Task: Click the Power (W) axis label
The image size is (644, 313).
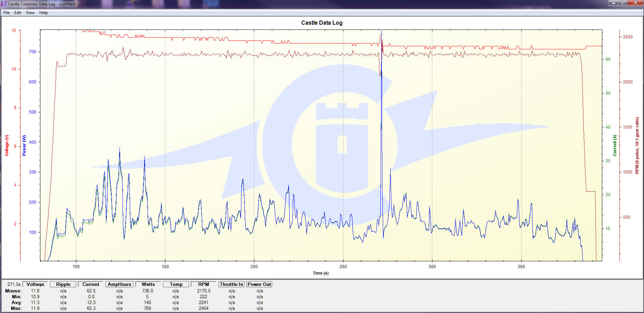Action: tap(24, 145)
